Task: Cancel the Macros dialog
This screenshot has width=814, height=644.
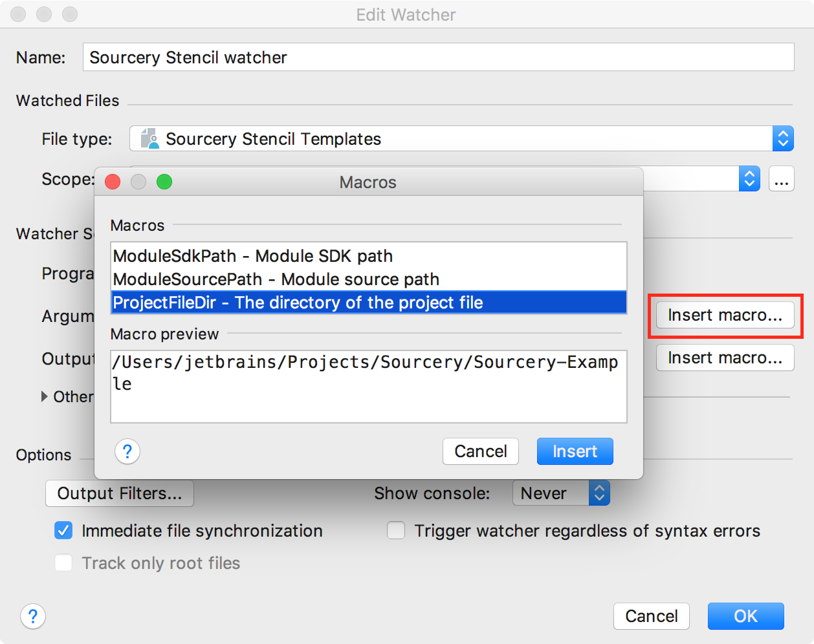Action: click(480, 451)
